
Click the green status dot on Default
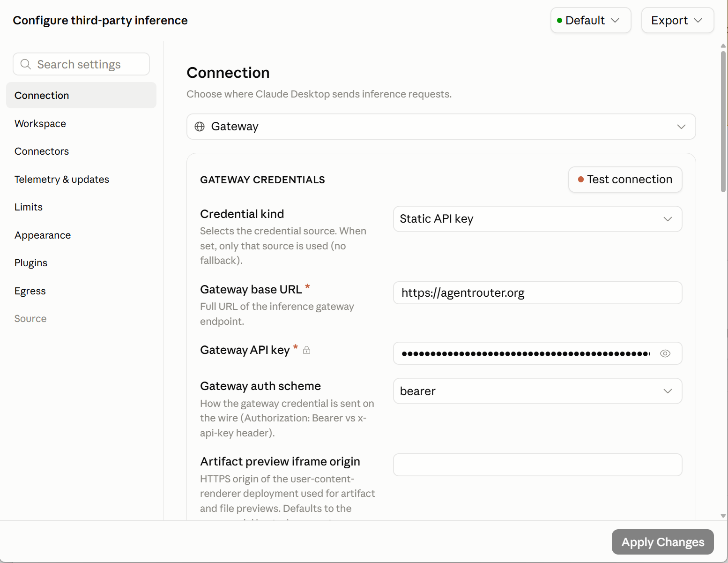tap(559, 21)
